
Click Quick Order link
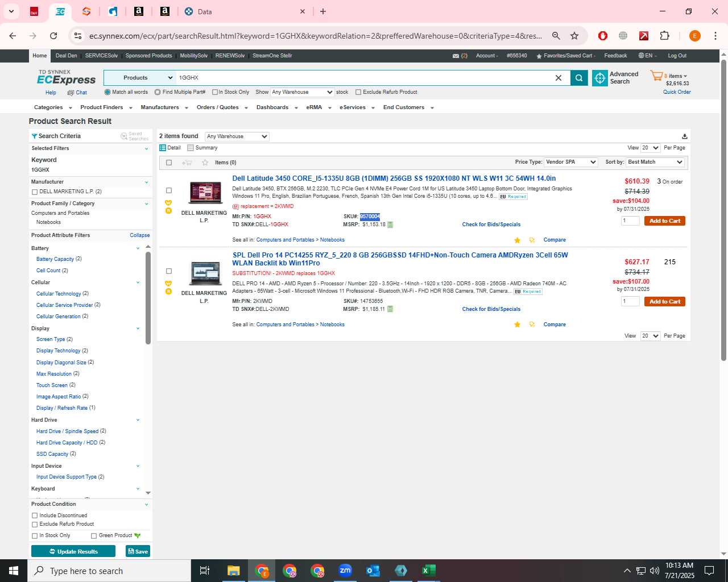point(677,92)
